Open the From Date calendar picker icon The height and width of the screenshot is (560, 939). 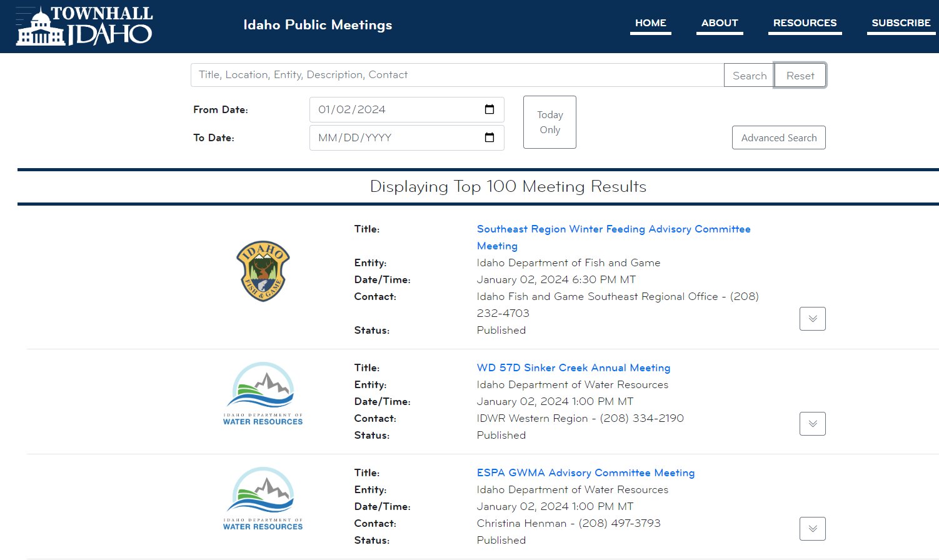(490, 109)
